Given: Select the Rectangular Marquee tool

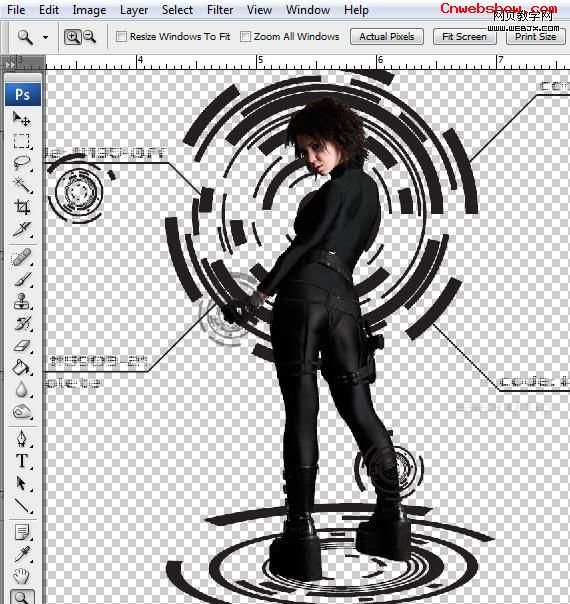Looking at the screenshot, I should click(x=22, y=141).
